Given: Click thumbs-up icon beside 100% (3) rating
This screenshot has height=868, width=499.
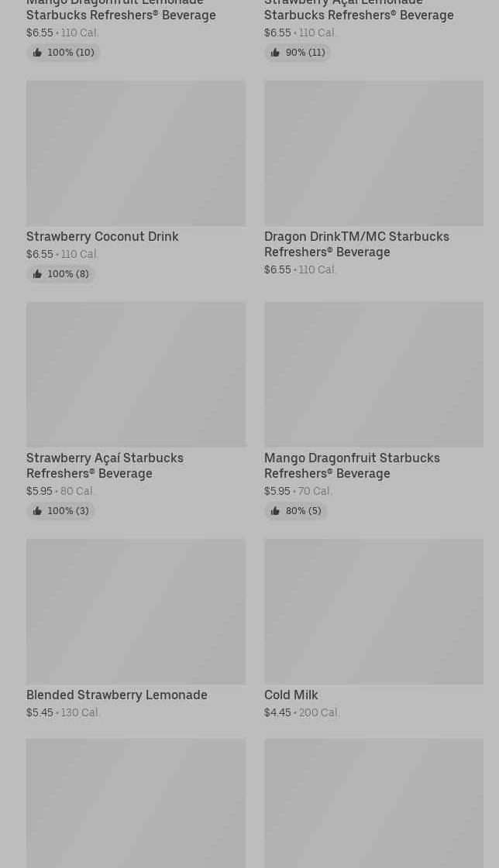Looking at the screenshot, I should (37, 511).
